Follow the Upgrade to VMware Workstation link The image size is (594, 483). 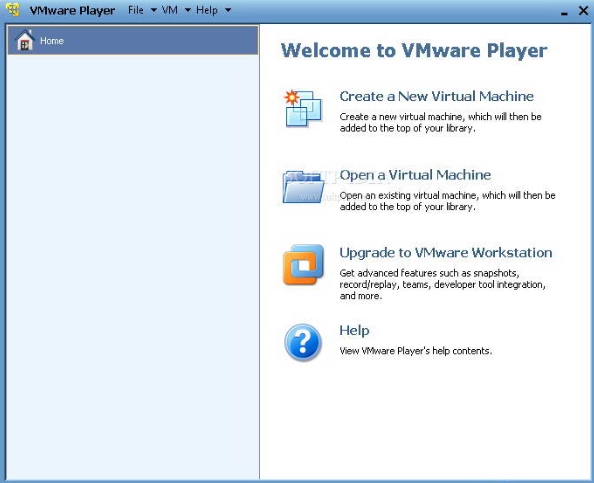point(446,253)
